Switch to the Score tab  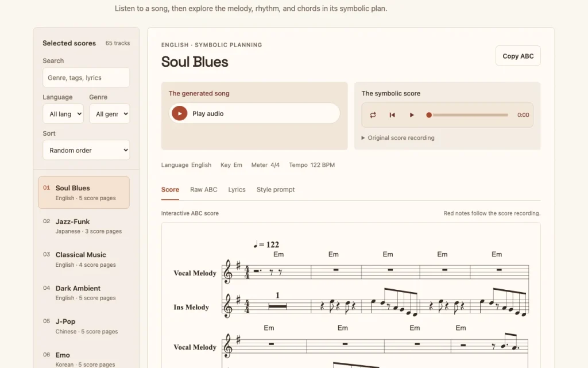click(x=170, y=190)
